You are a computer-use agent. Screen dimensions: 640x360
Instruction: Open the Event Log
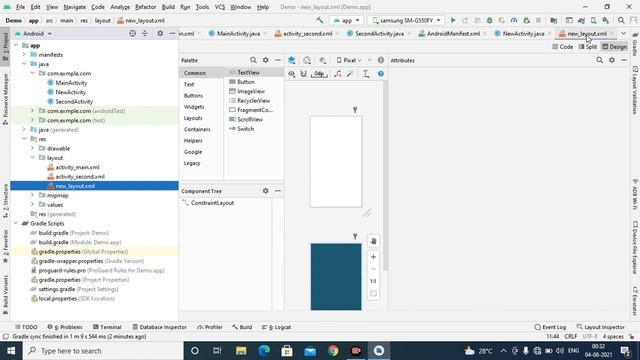click(550, 327)
